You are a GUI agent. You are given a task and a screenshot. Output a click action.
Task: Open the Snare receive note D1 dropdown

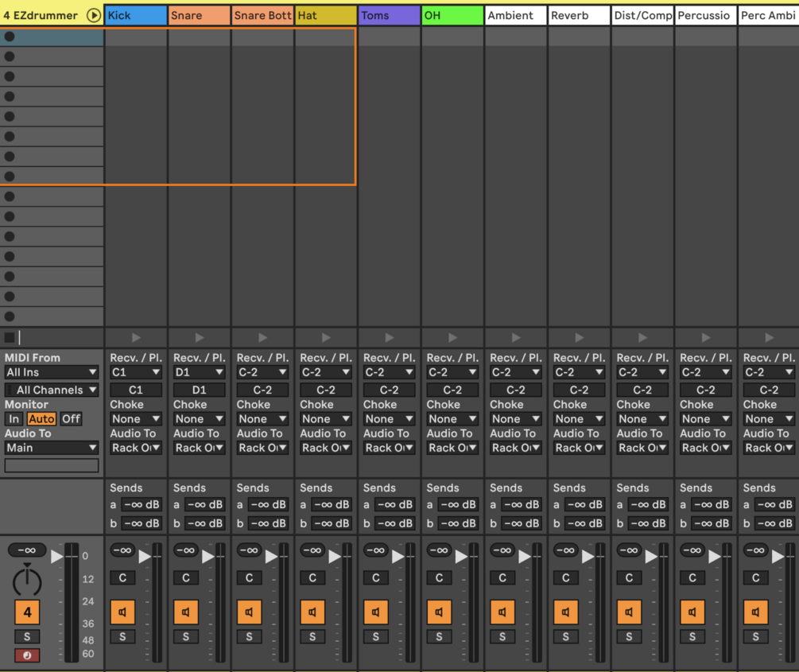(200, 372)
